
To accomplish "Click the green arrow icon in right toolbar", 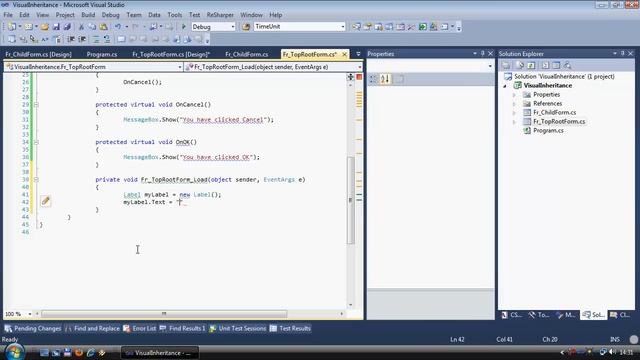I will click(422, 27).
